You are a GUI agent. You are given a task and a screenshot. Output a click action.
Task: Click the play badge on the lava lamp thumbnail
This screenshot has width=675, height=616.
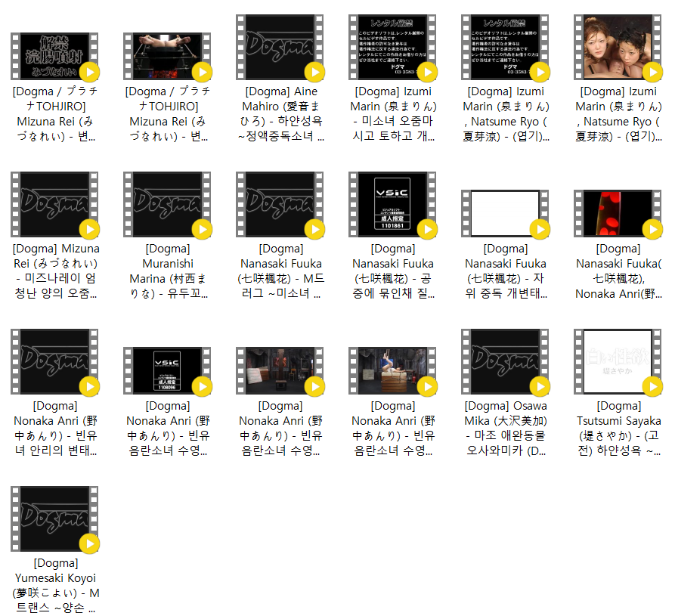[x=653, y=230]
